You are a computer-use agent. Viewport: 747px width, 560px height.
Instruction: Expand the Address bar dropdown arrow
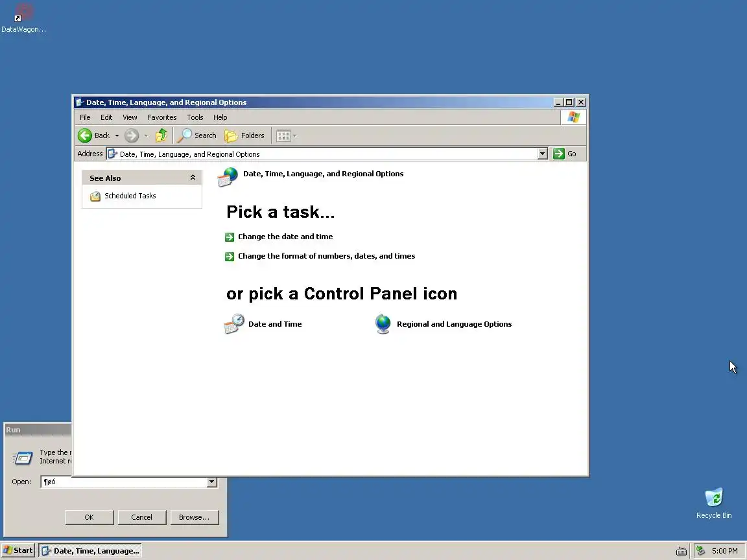[543, 154]
